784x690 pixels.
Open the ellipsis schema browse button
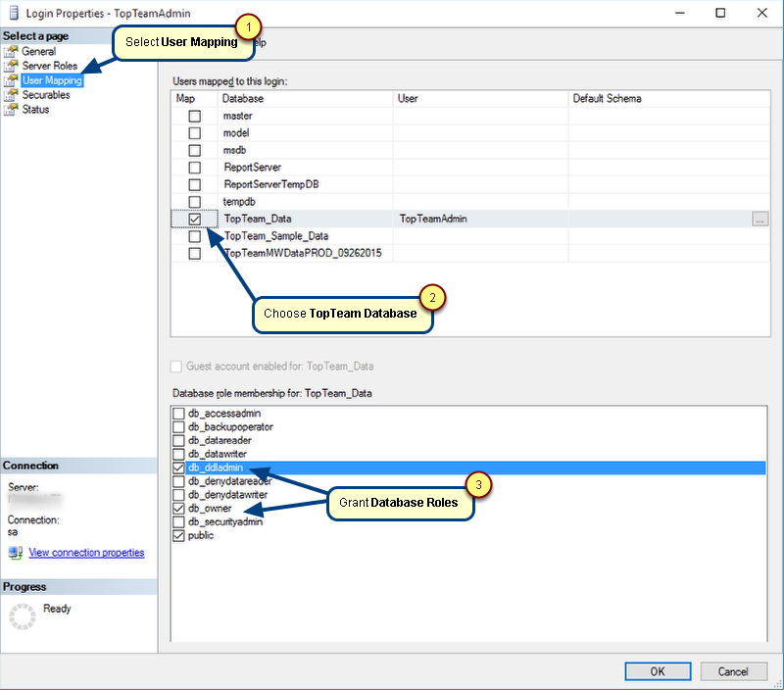click(760, 220)
